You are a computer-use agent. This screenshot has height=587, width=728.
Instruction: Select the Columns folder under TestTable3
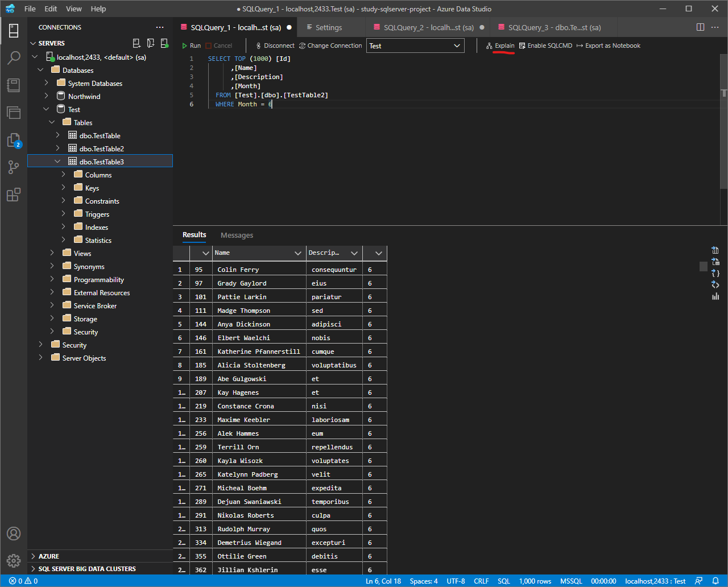coord(98,175)
